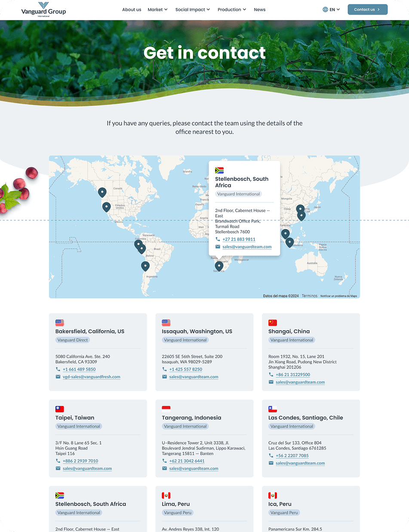Call Bakersfield number +1 661 489 5850
409x532 pixels.
[79, 369]
